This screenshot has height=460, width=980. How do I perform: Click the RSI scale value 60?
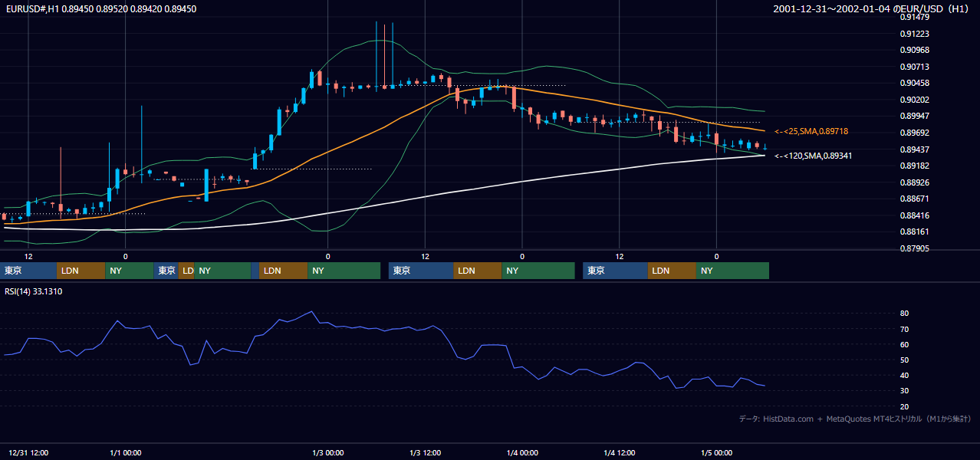click(904, 344)
